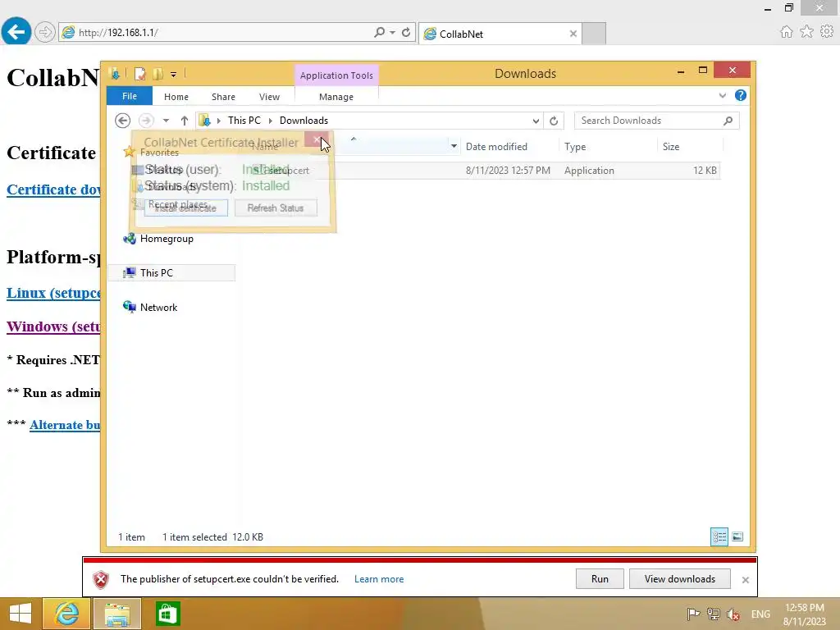Open Explorer help question mark

pos(741,95)
